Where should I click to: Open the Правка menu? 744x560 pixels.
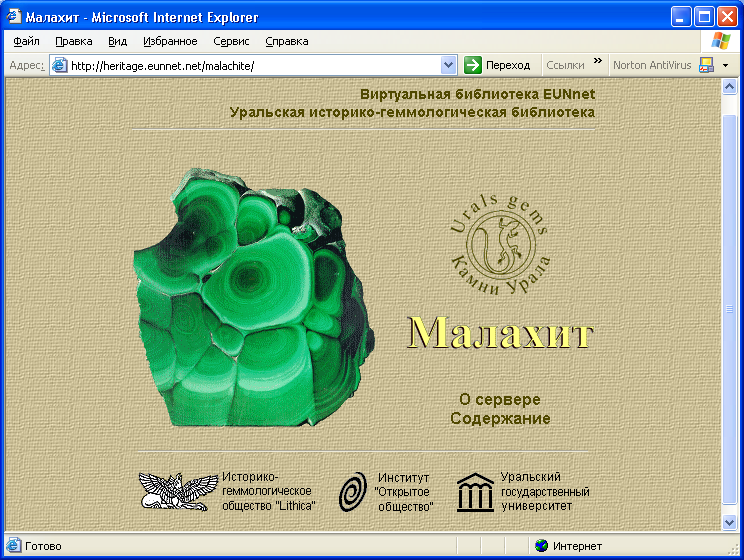[74, 41]
